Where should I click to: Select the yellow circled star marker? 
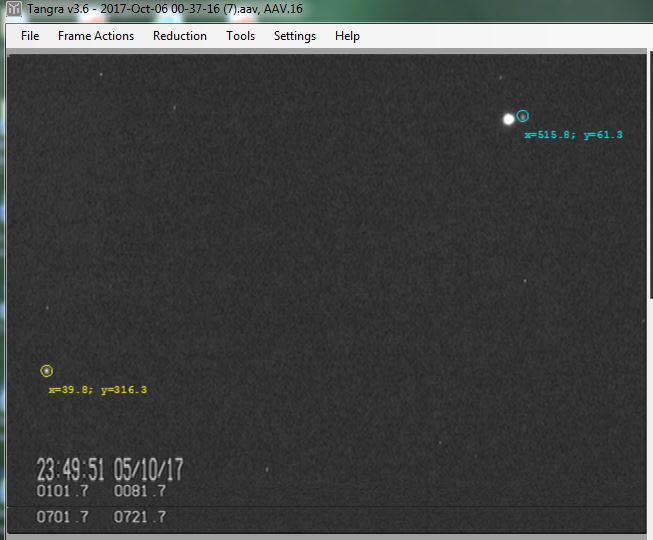tap(46, 371)
